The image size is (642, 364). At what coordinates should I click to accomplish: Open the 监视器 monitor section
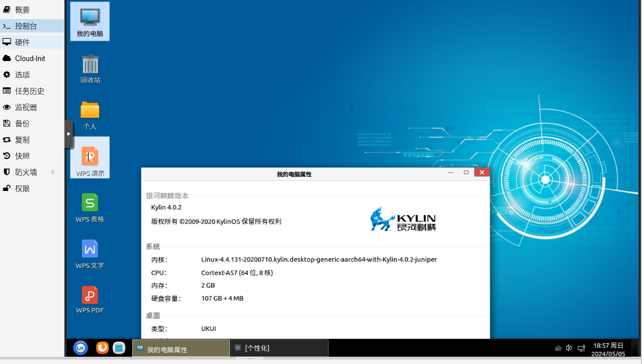(32, 107)
